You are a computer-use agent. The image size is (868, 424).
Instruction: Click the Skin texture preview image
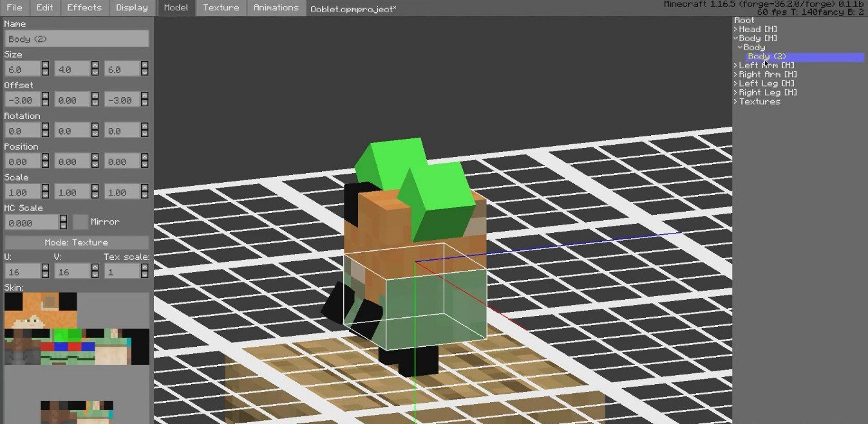pos(77,358)
